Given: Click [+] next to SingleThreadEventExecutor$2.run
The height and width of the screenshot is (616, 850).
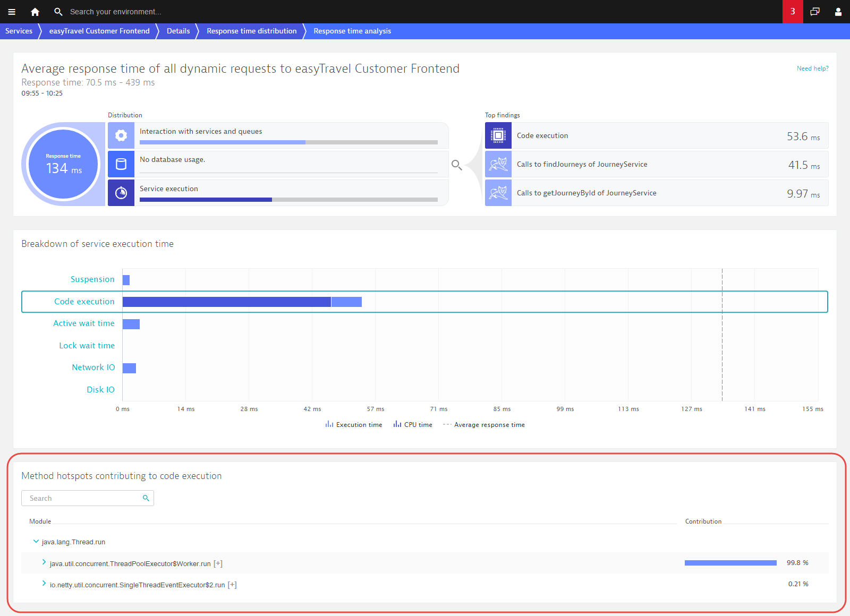Looking at the screenshot, I should click(x=232, y=585).
